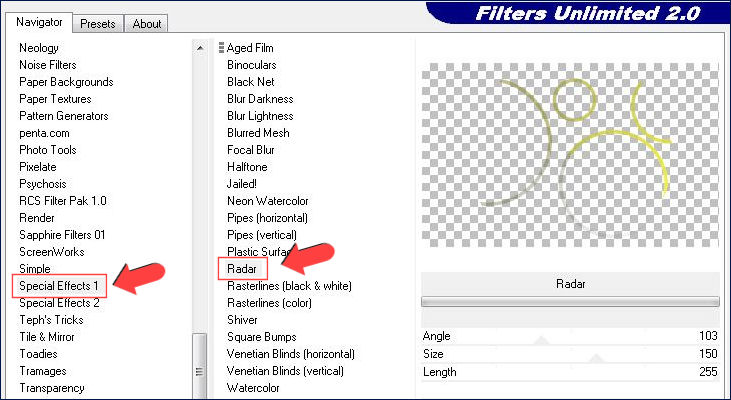
Task: Select Sapphire Filters 01 category
Action: click(62, 235)
